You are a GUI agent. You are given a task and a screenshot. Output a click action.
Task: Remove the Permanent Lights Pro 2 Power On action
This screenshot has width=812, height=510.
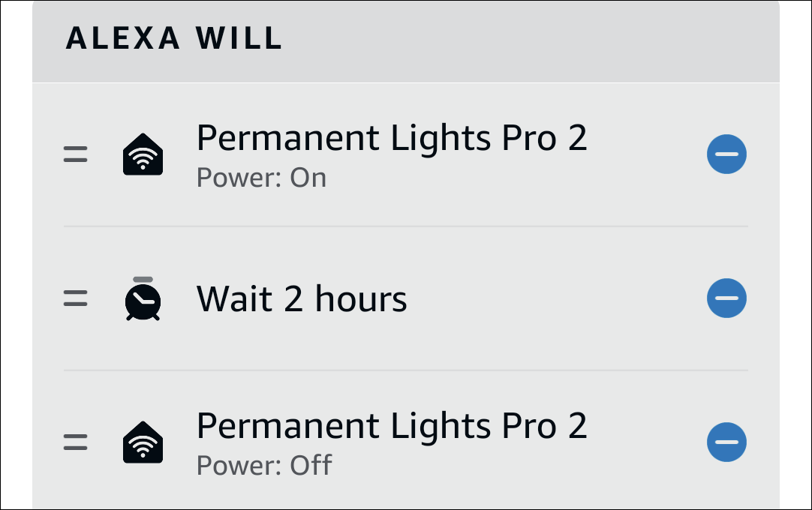(726, 154)
